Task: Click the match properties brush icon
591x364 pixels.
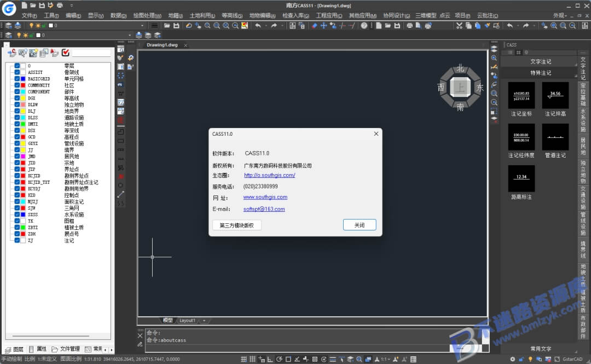Action: click(x=487, y=26)
